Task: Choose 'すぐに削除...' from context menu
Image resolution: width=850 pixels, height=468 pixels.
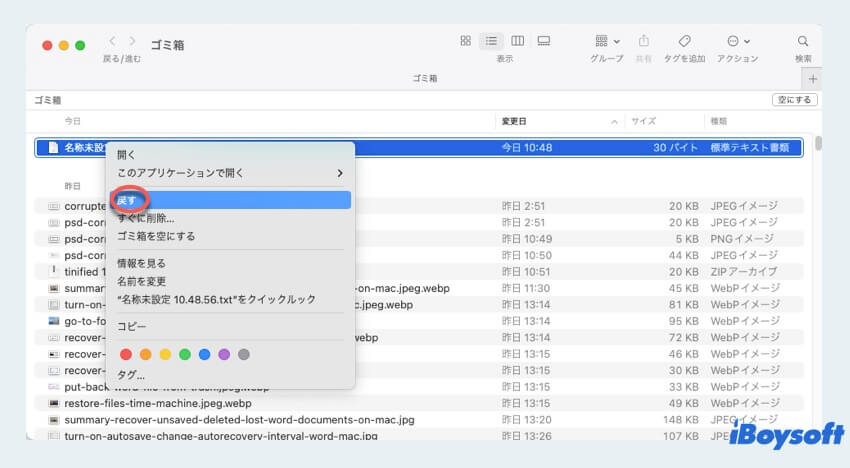Action: coord(146,218)
